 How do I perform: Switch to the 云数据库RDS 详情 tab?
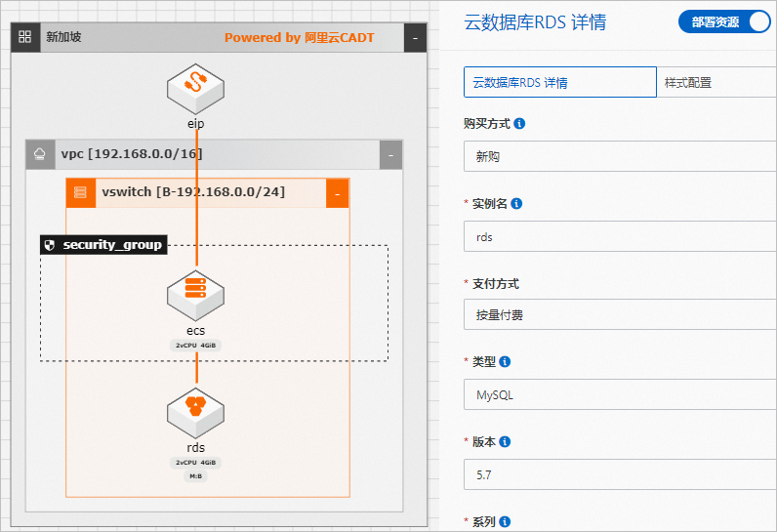(560, 82)
